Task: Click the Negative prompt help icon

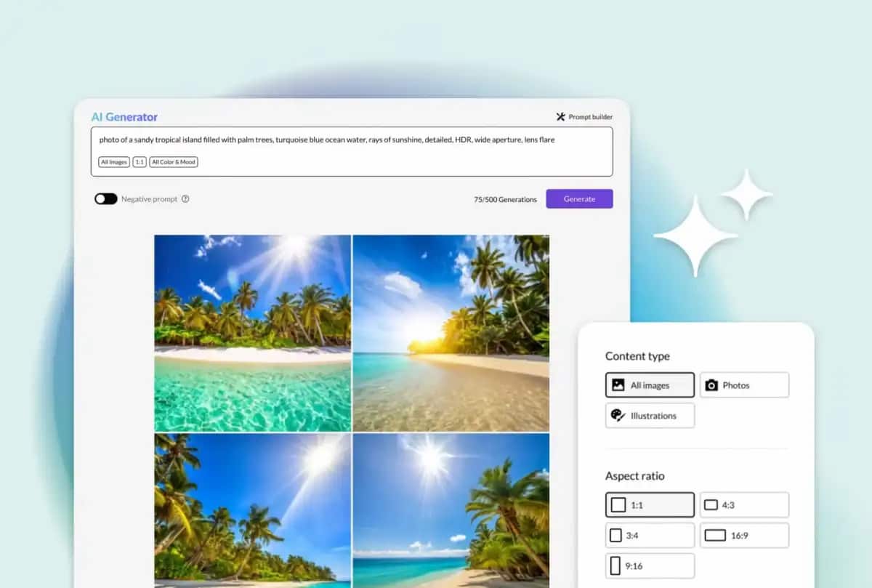Action: tap(185, 199)
